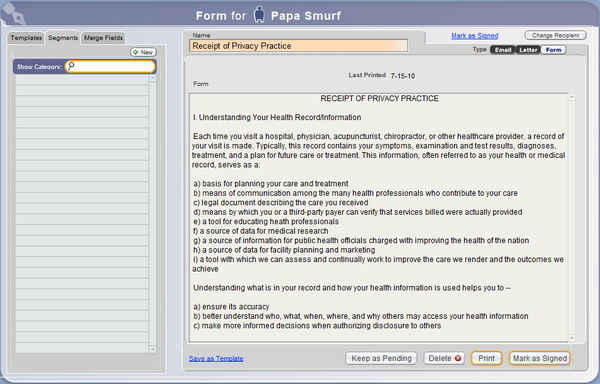Click the line 'I. Understanding Your Health Record/Information'
The width and height of the screenshot is (600, 384).
click(x=277, y=117)
